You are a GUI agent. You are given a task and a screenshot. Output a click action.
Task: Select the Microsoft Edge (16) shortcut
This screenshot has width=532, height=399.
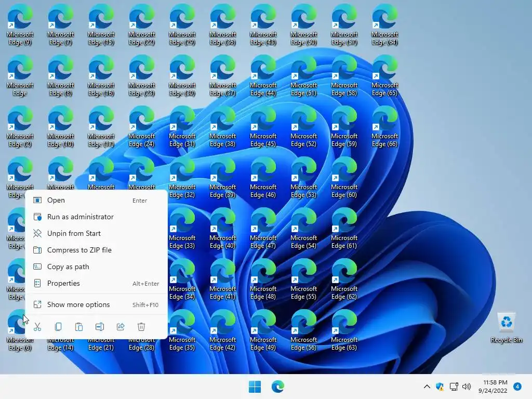(101, 76)
